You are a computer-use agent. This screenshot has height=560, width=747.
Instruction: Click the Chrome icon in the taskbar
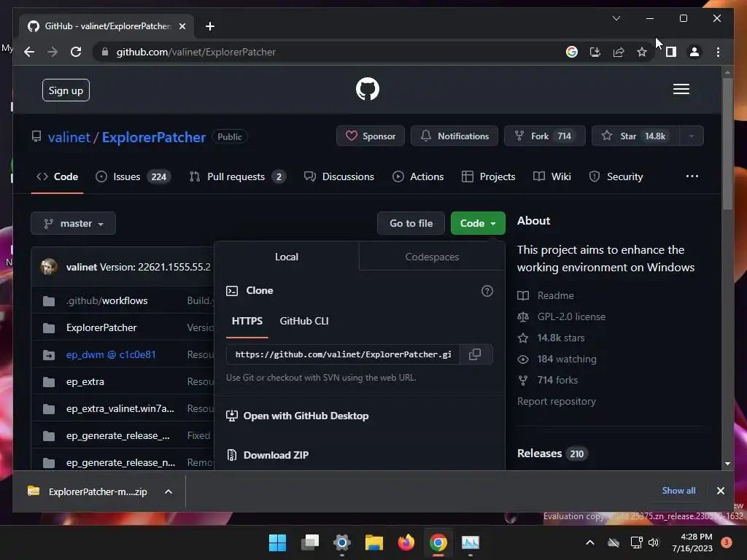(438, 542)
